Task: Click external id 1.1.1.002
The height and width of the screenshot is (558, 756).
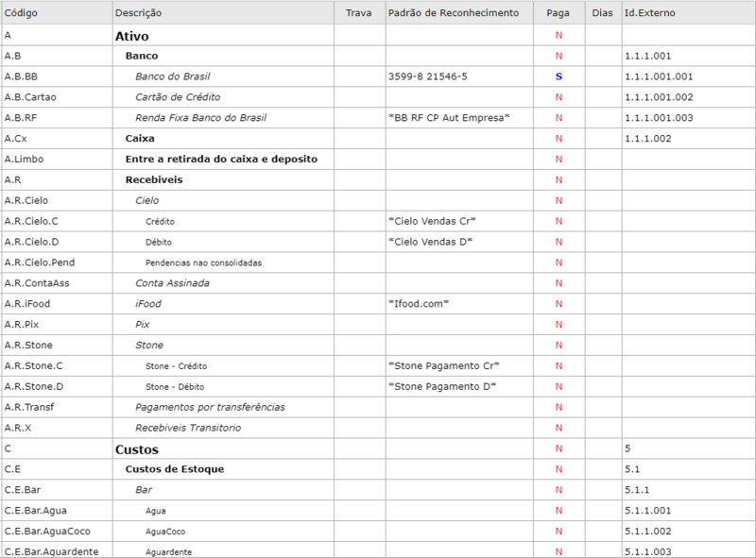Action: coord(648,139)
